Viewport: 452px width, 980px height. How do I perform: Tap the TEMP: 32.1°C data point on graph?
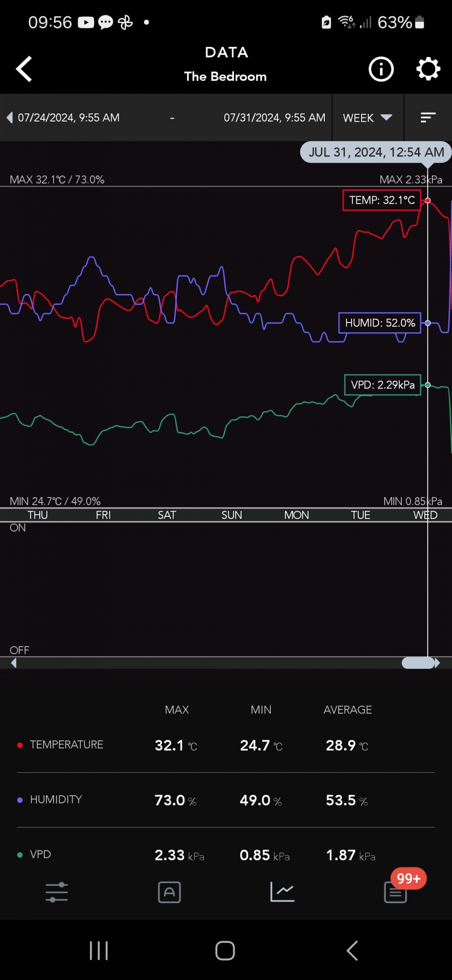(x=428, y=200)
